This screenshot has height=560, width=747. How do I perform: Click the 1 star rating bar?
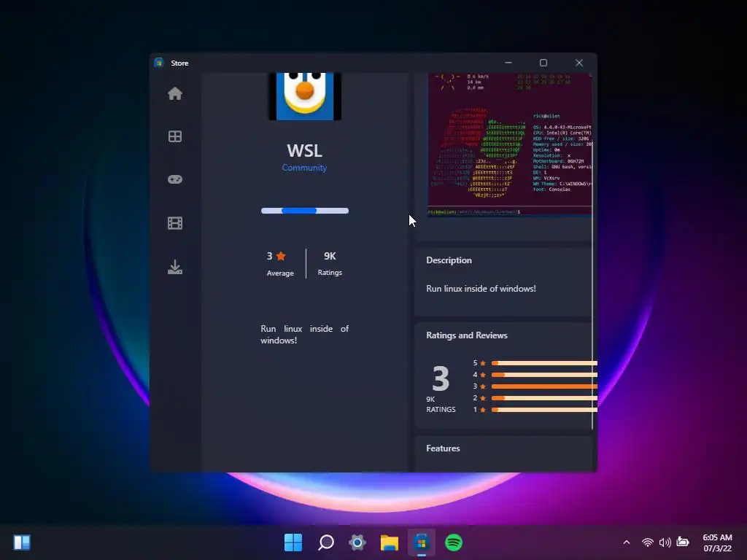click(x=544, y=410)
